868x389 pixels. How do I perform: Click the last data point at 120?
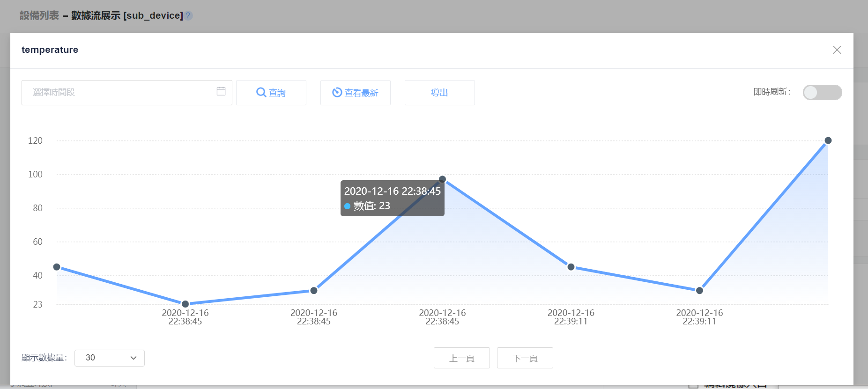828,140
